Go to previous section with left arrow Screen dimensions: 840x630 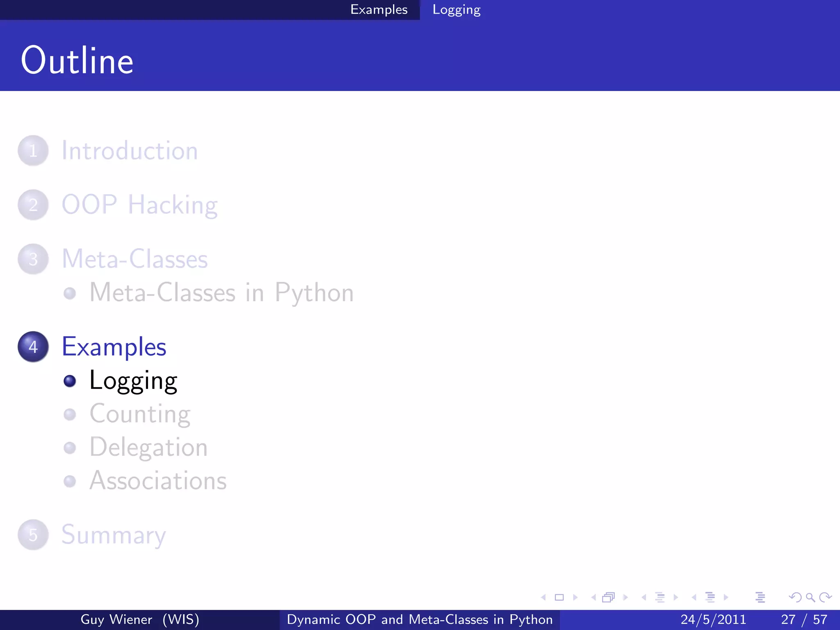tap(694, 598)
